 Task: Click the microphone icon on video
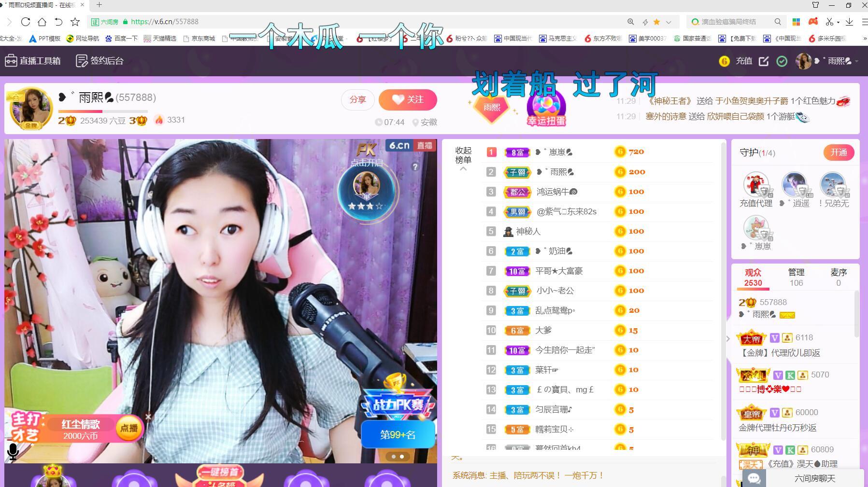13,451
